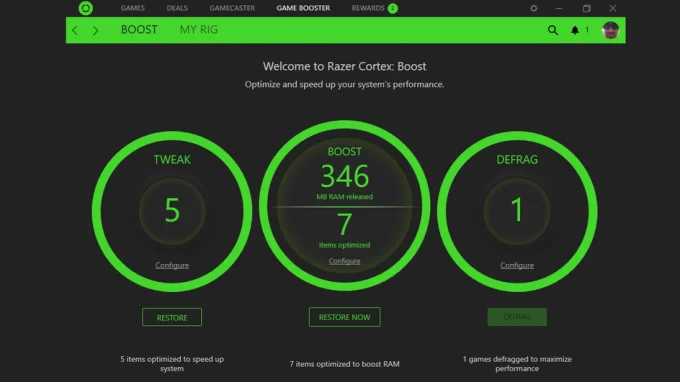
Task: Open notifications bell icon
Action: pyautogui.click(x=575, y=30)
